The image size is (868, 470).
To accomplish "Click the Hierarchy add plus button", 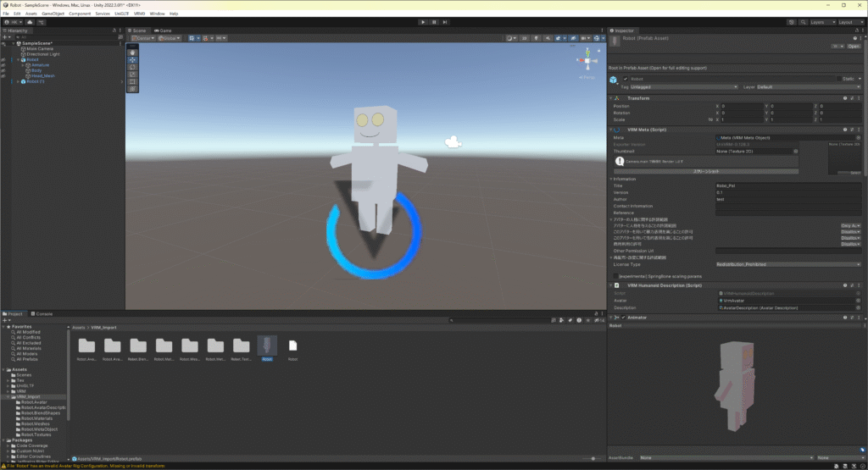I will 6,37.
